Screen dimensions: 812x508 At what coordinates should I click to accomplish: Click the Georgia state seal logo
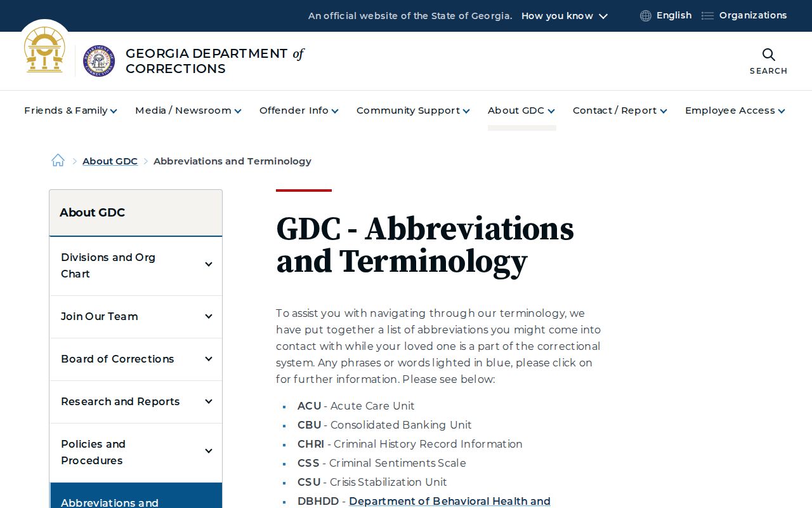(x=44, y=50)
